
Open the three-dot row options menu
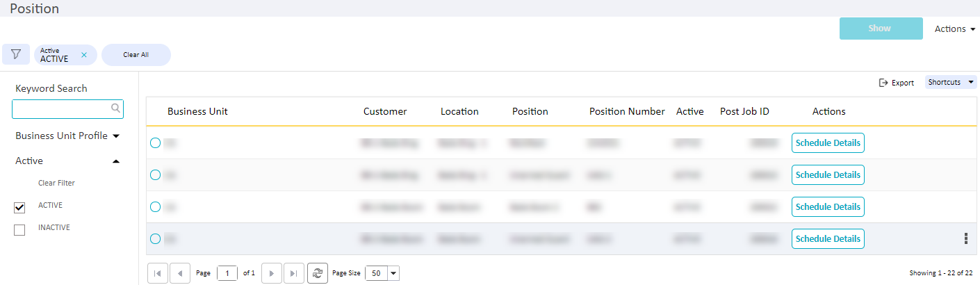(x=965, y=238)
